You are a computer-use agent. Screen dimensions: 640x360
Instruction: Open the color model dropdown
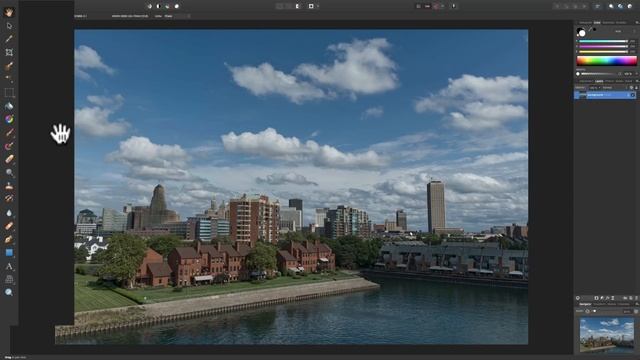(619, 31)
